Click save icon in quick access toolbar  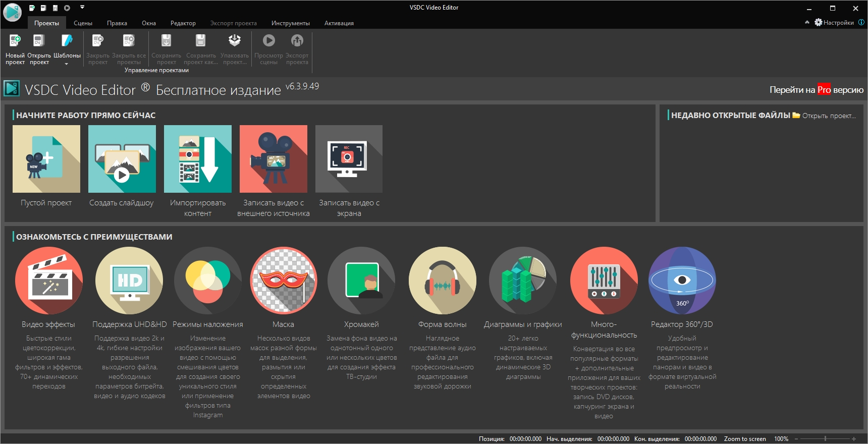(55, 8)
